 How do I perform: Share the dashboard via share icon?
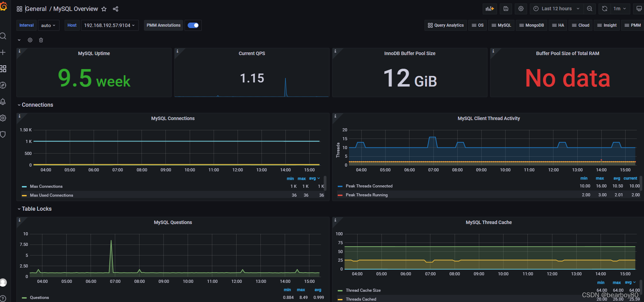coord(116,9)
